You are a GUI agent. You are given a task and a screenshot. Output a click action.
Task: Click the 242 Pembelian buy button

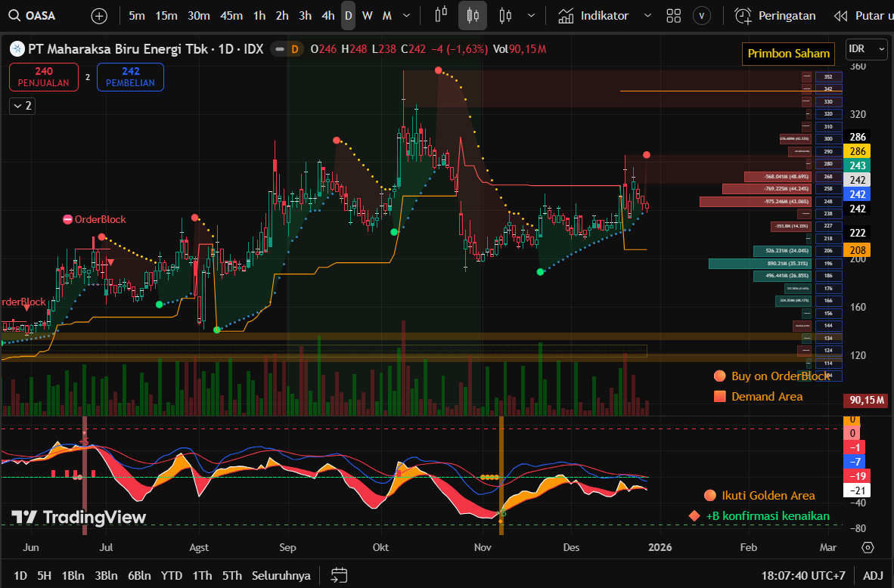(130, 77)
